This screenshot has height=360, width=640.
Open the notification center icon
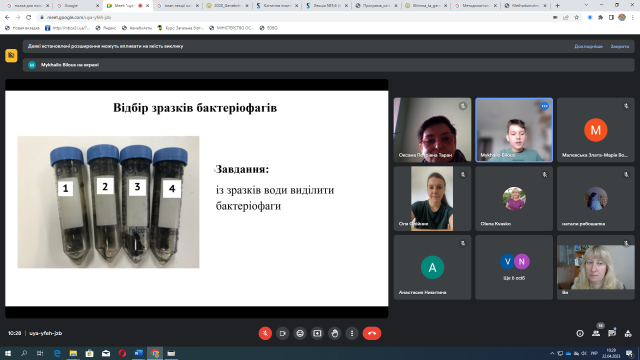630,353
